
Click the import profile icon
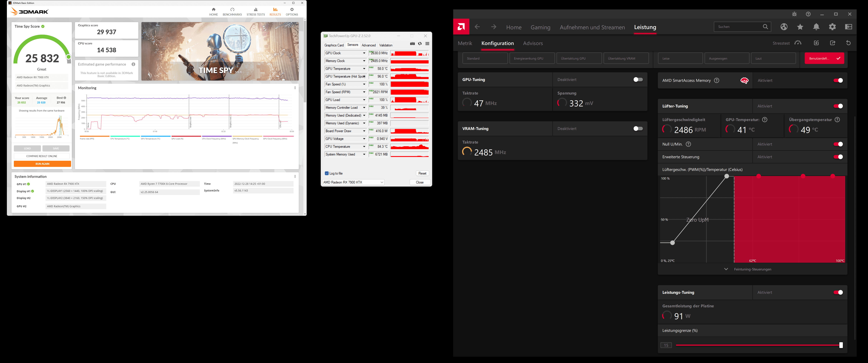(816, 43)
